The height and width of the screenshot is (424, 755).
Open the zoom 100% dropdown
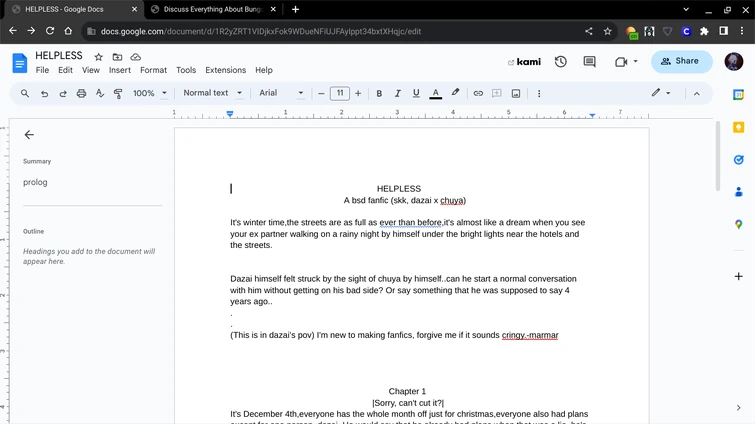tap(150, 93)
